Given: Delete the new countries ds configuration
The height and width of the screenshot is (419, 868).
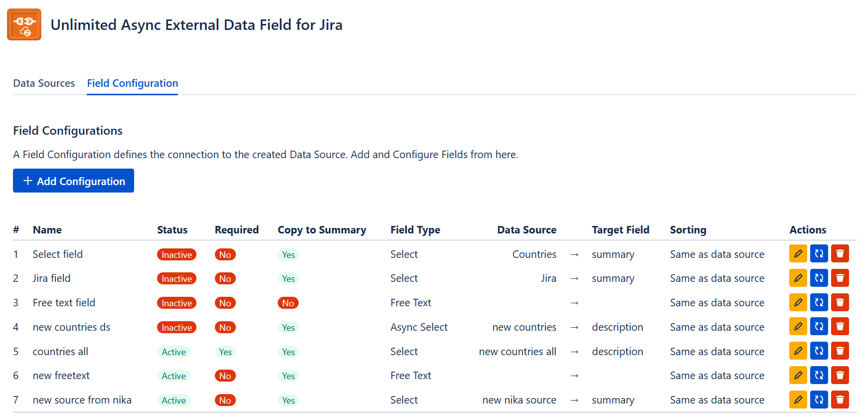Looking at the screenshot, I should coord(840,327).
